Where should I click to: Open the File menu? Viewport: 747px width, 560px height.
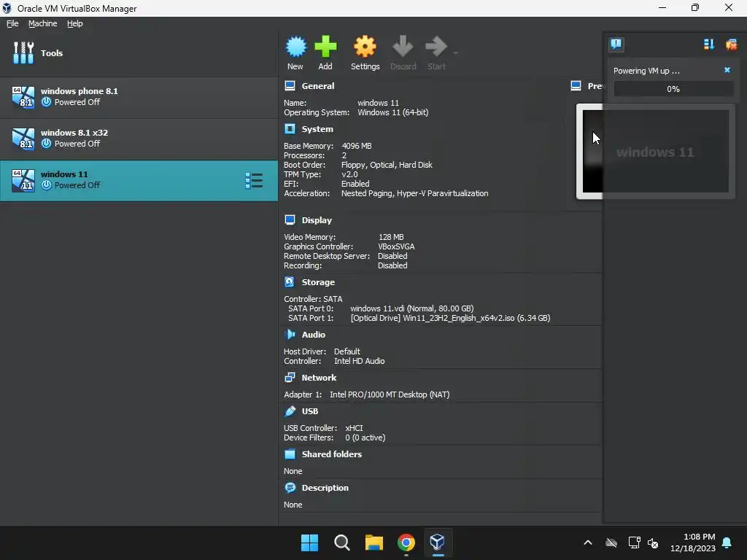click(x=12, y=23)
